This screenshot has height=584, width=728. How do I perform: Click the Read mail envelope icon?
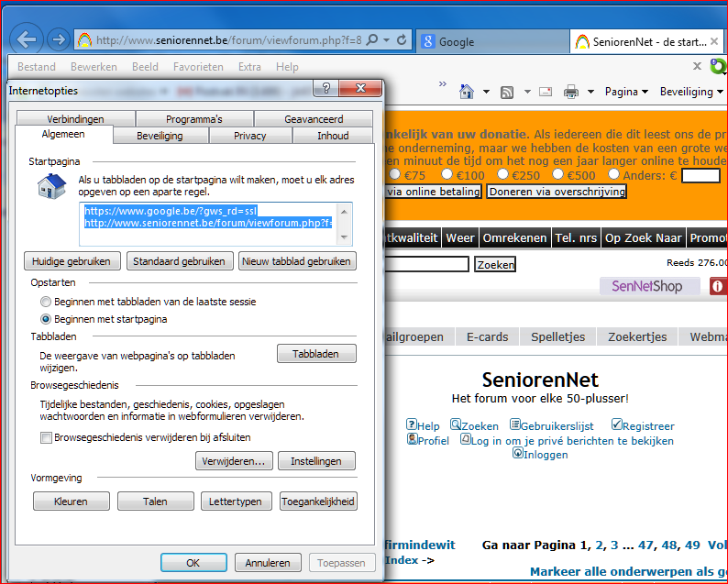pos(546,92)
